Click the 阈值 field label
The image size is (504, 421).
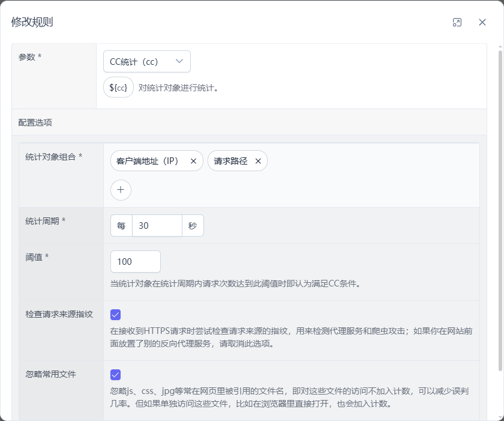(x=37, y=257)
